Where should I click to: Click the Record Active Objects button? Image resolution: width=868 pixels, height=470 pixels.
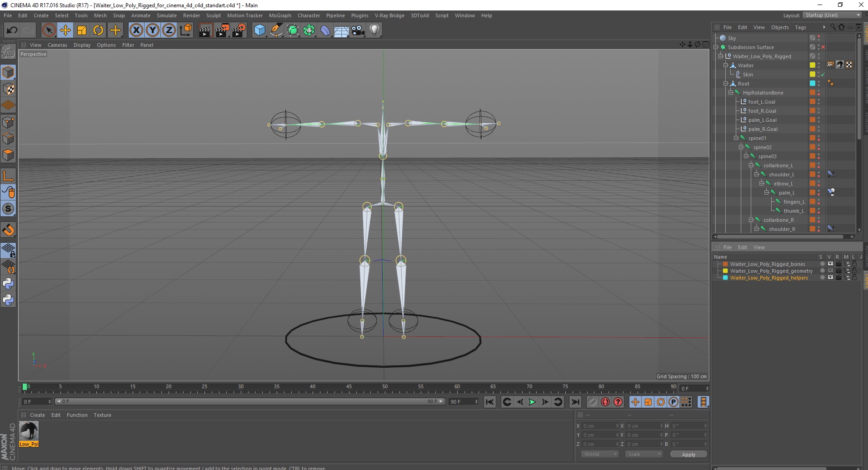593,402
